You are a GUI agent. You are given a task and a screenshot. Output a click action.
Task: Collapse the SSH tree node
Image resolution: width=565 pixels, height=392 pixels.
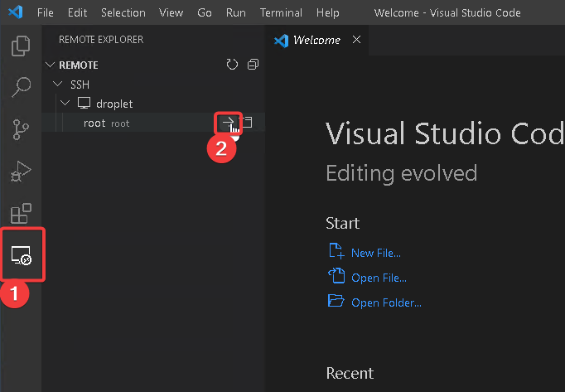[x=57, y=84]
